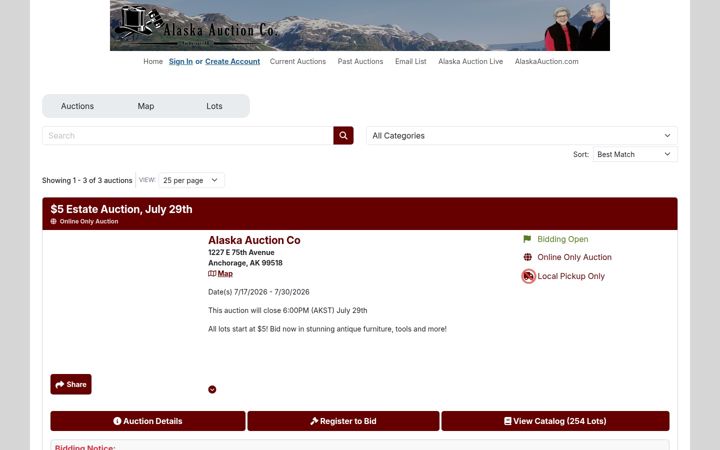
Task: Click the "Anchorage, AK 99518" address line
Action: click(245, 263)
